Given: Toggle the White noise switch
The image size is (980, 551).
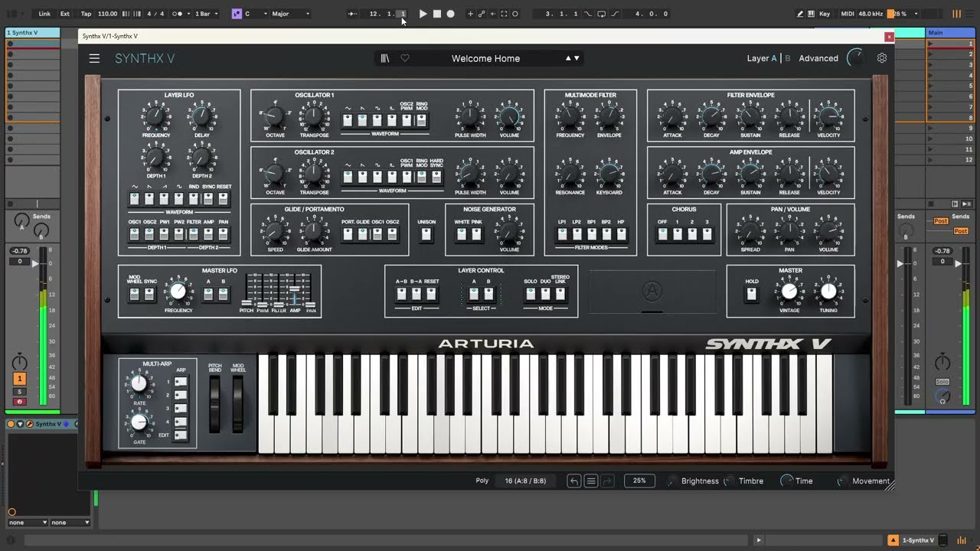Looking at the screenshot, I should coord(462,233).
